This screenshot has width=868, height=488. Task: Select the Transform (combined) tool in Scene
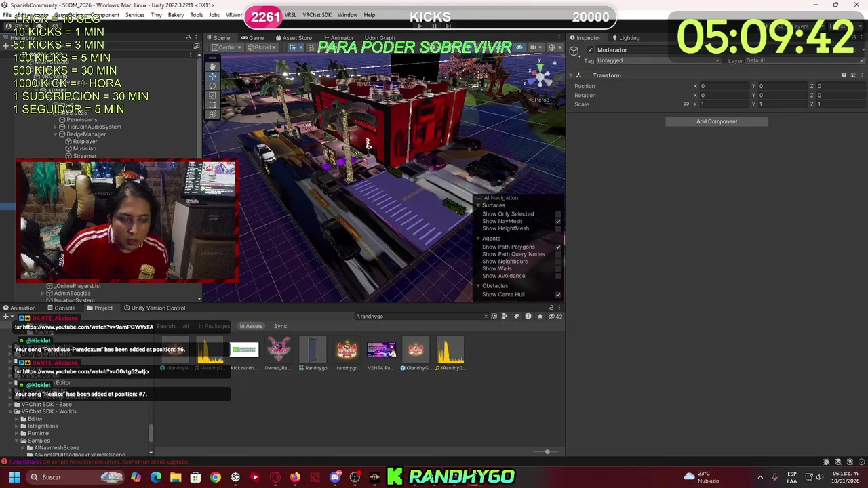(x=212, y=114)
